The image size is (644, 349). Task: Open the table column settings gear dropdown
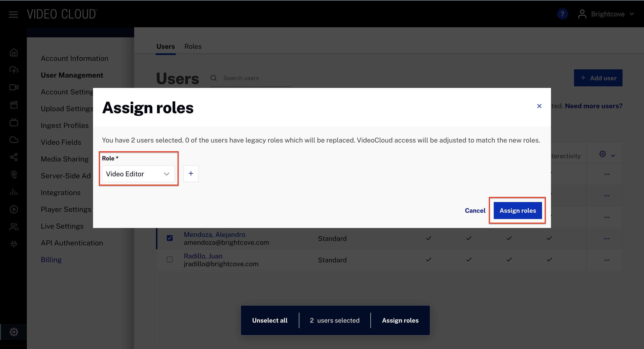(x=607, y=154)
